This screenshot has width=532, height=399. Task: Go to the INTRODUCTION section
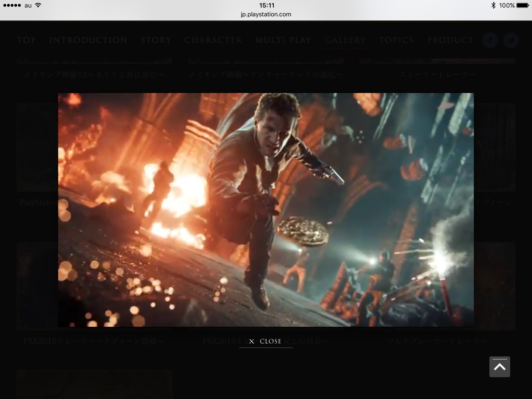(88, 40)
